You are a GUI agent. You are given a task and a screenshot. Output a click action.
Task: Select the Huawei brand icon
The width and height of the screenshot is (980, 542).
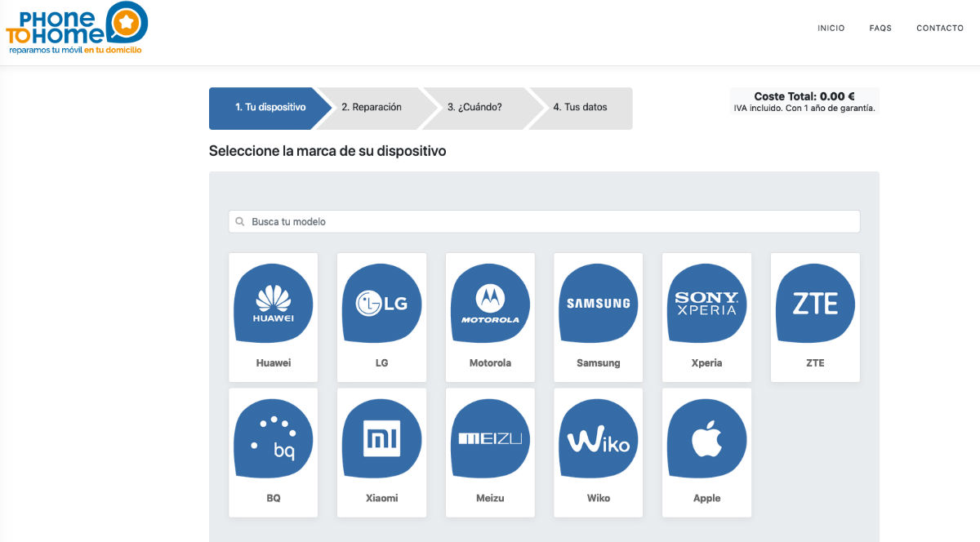click(x=273, y=304)
